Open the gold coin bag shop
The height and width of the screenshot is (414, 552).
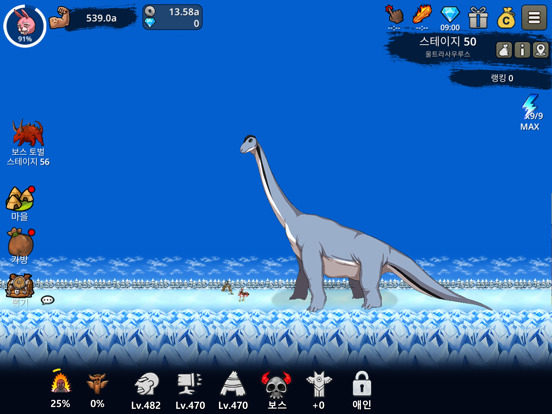506,18
